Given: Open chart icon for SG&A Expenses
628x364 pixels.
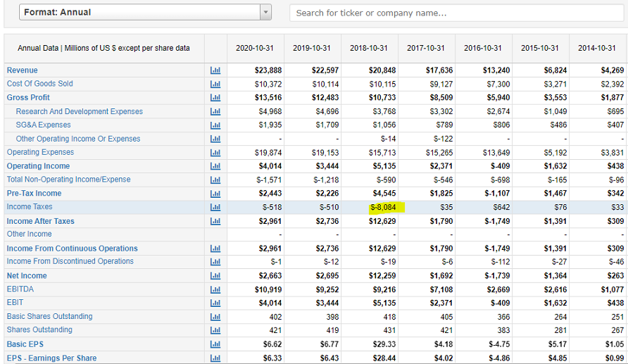Looking at the screenshot, I should point(215,125).
